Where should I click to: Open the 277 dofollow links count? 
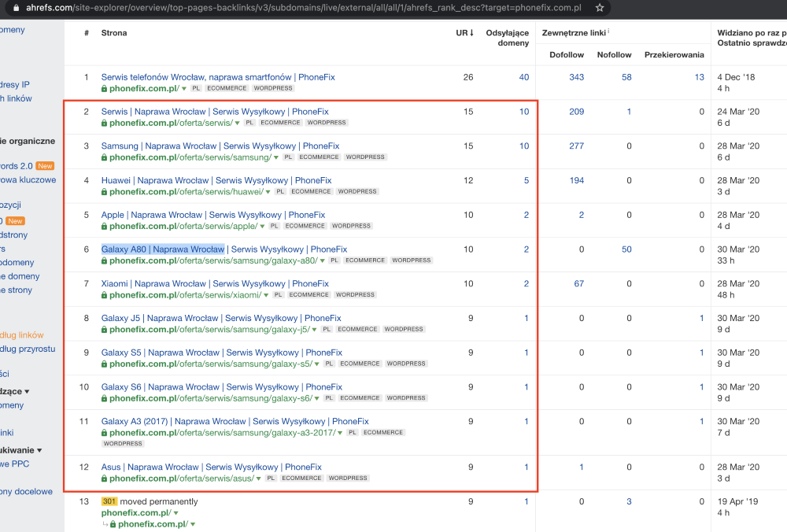(x=577, y=146)
